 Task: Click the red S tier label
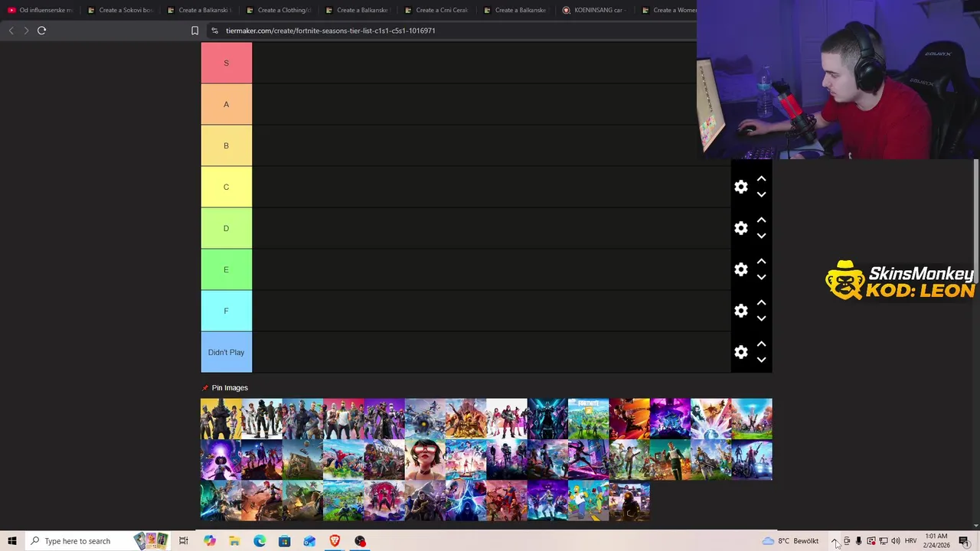click(x=226, y=63)
